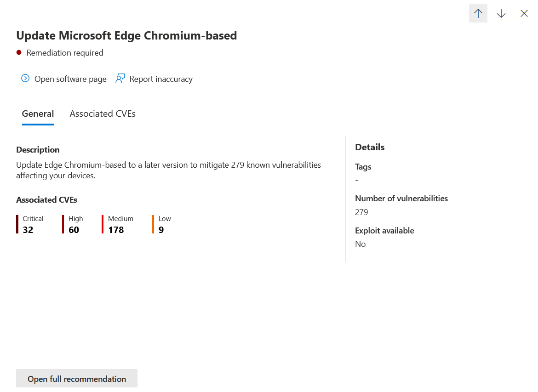Click the Update Microsoft Edge Chromium-based title

[126, 36]
